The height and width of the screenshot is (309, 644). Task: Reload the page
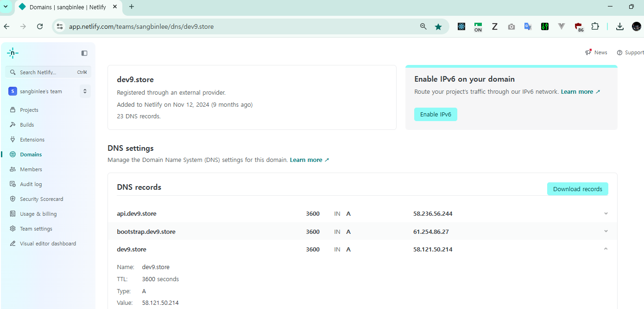[x=40, y=27]
